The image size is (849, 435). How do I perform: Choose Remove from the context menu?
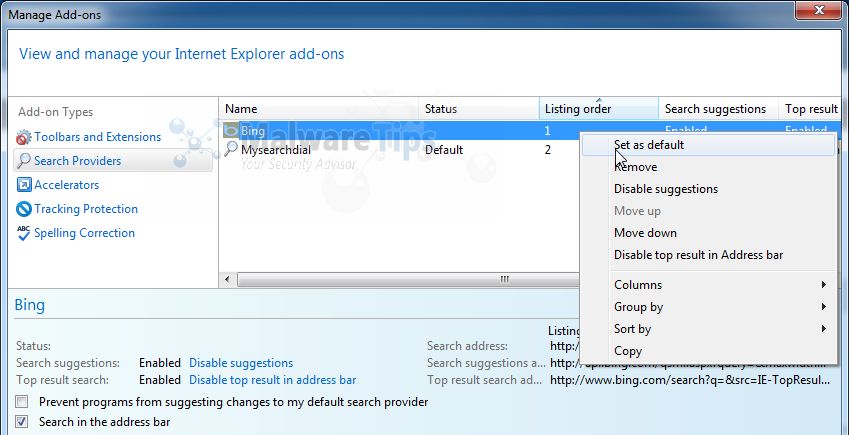click(x=708, y=167)
